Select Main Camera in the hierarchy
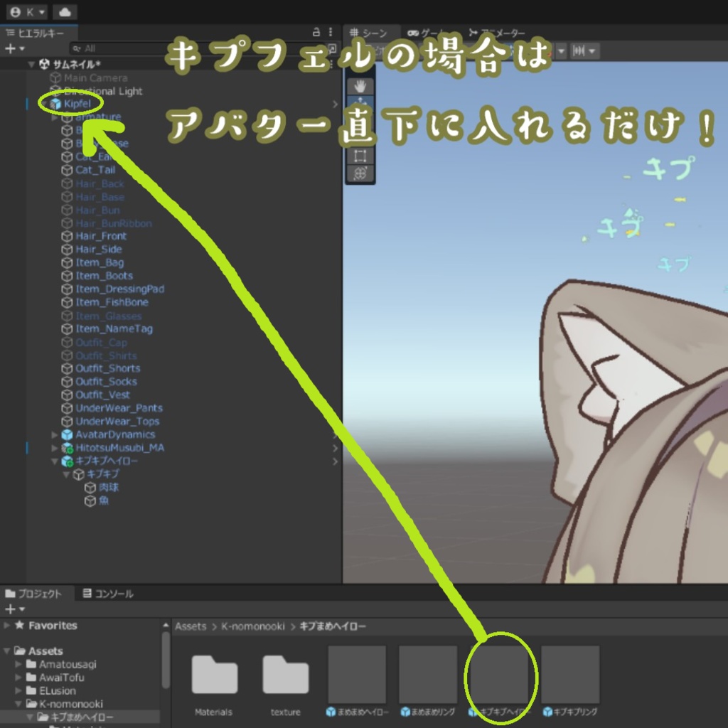Viewport: 728px width, 728px height. coord(89,77)
